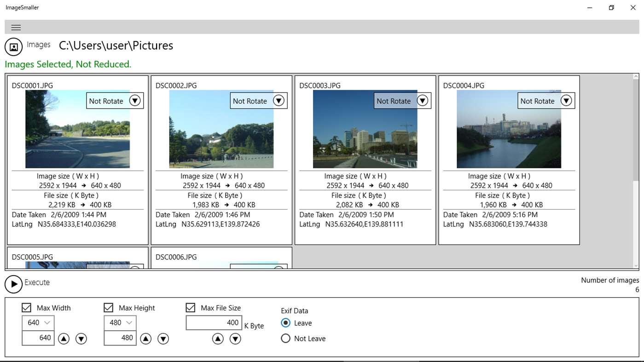This screenshot has height=362, width=644.
Task: Expand the Max Height 480 preset dropdown
Action: (120, 322)
